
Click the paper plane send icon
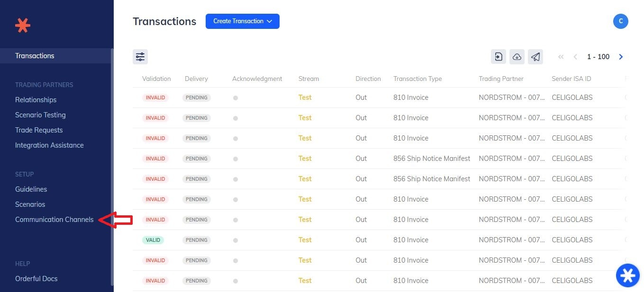[x=535, y=57]
